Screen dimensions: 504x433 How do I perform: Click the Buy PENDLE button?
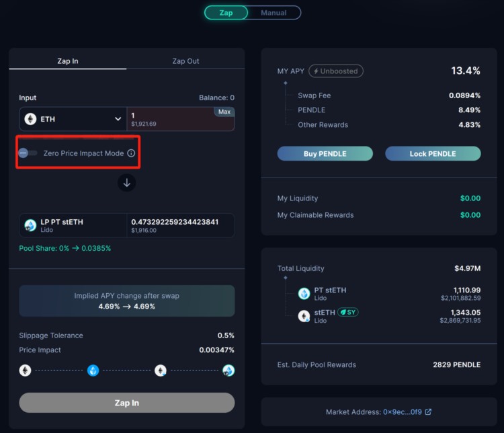[325, 154]
